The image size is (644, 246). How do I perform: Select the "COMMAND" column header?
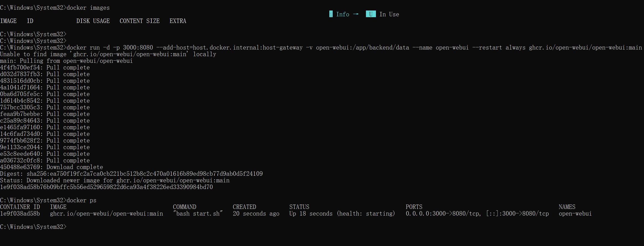[x=185, y=207]
